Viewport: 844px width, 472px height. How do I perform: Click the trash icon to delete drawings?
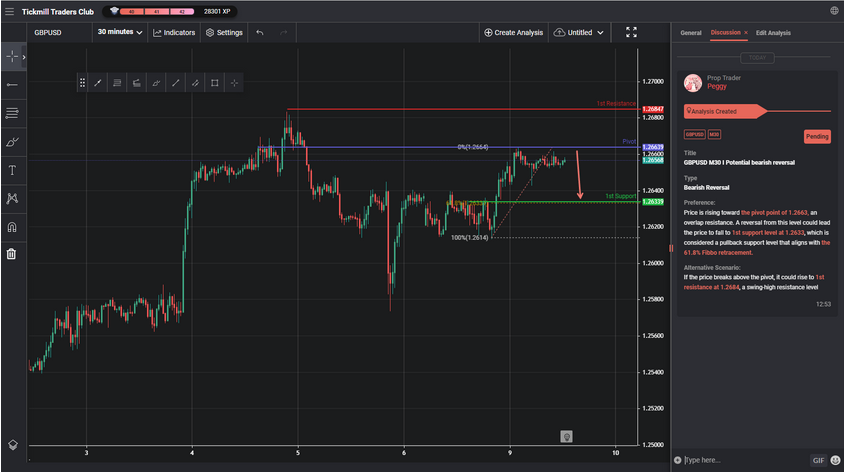[11, 254]
